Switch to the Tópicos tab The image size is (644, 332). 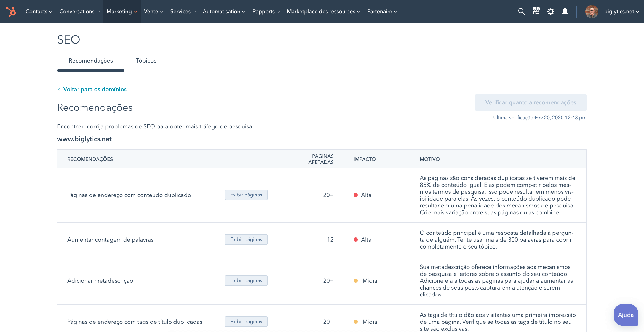pyautogui.click(x=146, y=61)
